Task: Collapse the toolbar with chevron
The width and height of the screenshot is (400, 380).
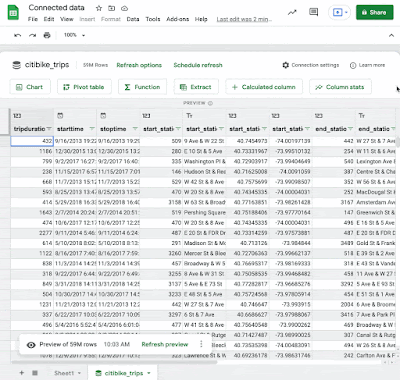Action: 391,35
